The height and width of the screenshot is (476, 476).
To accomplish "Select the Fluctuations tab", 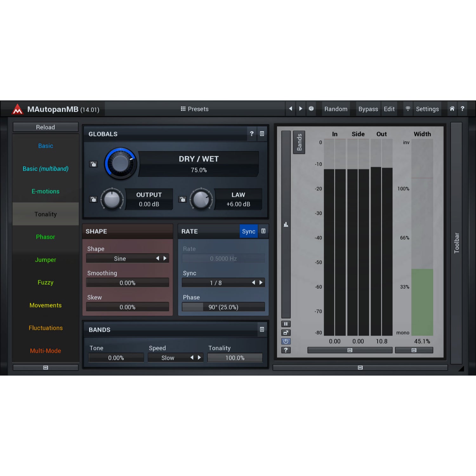I will click(x=46, y=328).
